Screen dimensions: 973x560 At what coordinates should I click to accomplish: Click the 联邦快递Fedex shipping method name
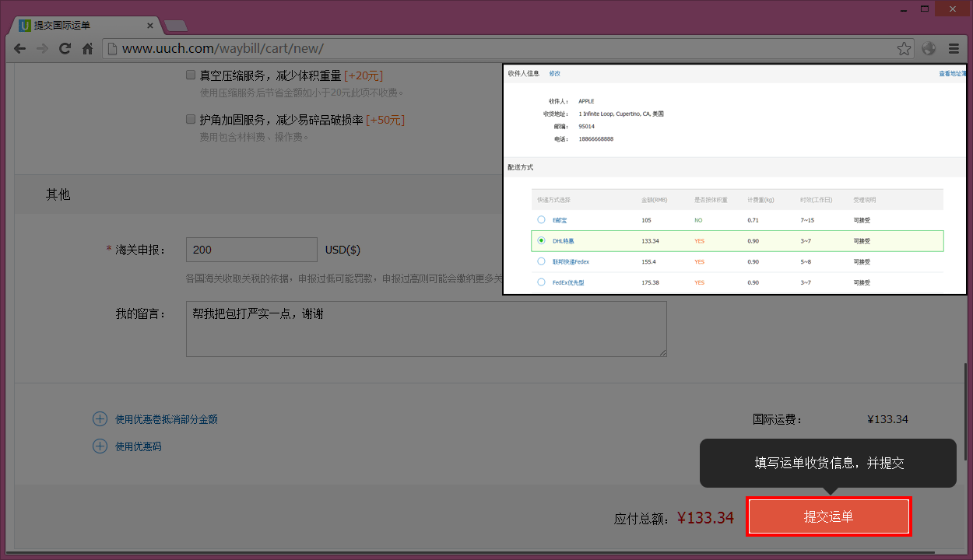571,262
